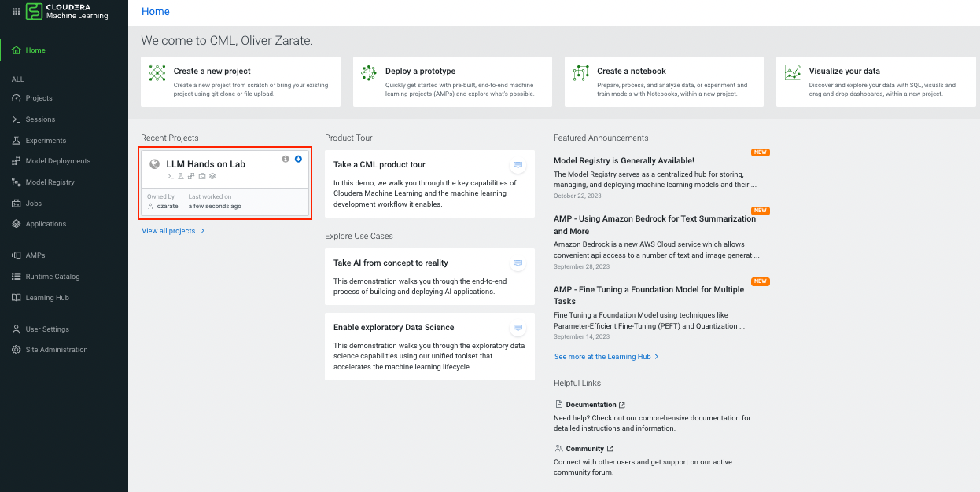
Task: Click the chat icon on Take a CML product tour
Action: (518, 165)
